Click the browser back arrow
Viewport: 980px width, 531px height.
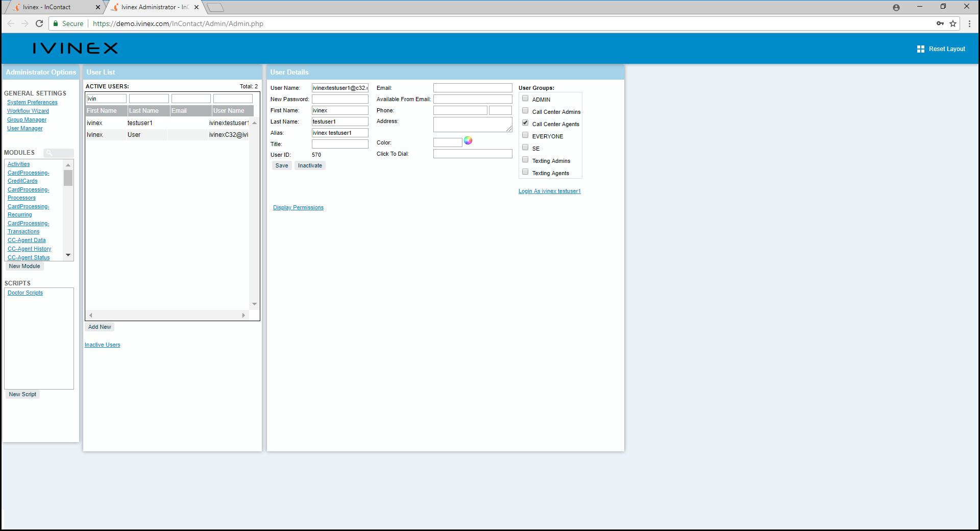pos(11,23)
